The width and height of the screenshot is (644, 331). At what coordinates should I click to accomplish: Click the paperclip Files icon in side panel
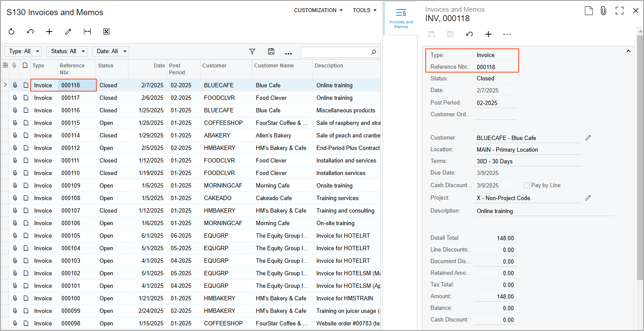point(603,11)
